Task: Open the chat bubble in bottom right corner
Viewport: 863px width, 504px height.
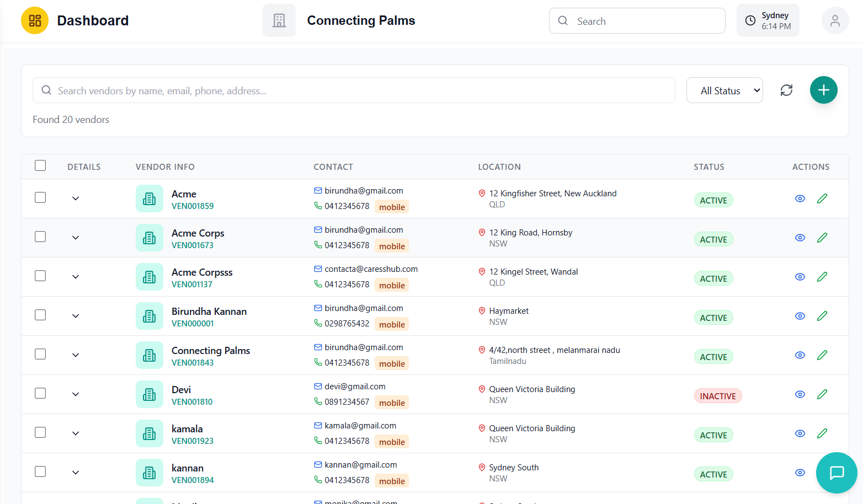Action: [x=836, y=473]
